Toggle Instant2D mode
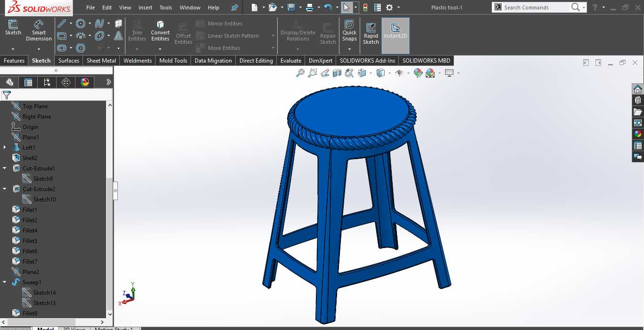 click(x=395, y=36)
